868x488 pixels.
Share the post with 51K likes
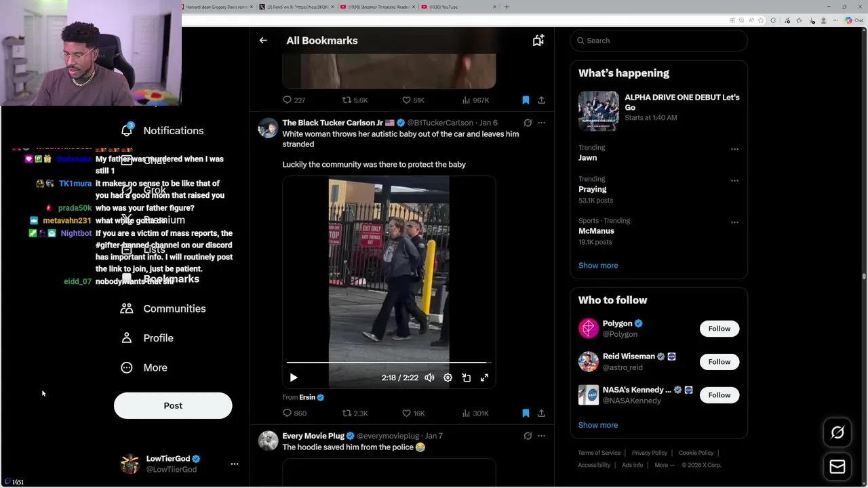click(541, 100)
